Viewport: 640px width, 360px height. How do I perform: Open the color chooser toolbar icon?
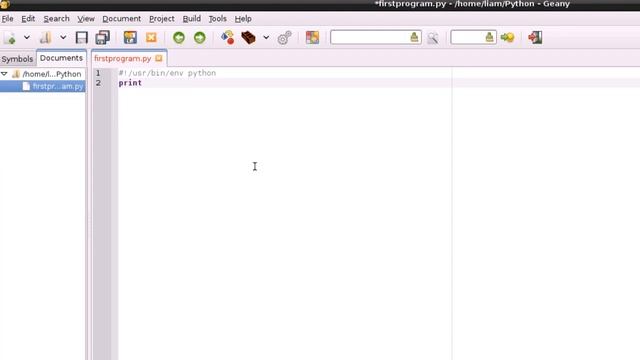point(312,38)
